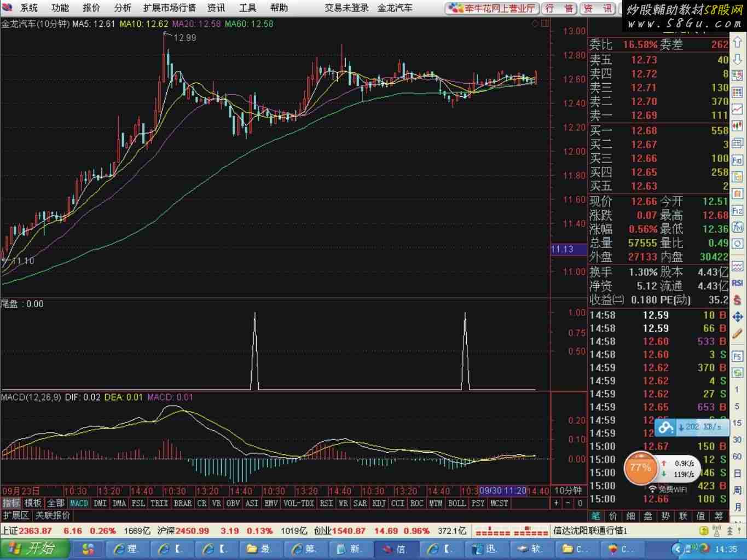Viewport: 747px width, 560px height.
Task: Expand the 扩展区 panel at bottom
Action: (x=16, y=515)
